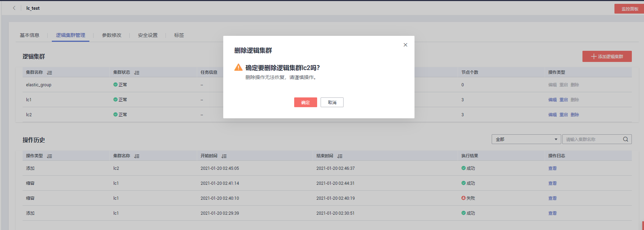Screen dimensions: 644x230
Task: Go back using the back arrow icon
Action: 14,8
